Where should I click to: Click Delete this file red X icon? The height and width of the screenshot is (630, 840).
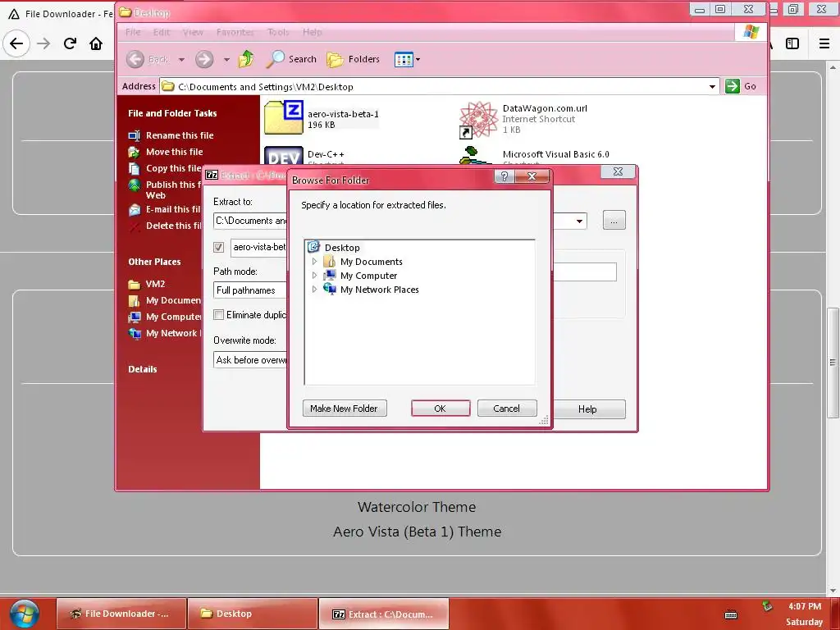pyautogui.click(x=134, y=226)
